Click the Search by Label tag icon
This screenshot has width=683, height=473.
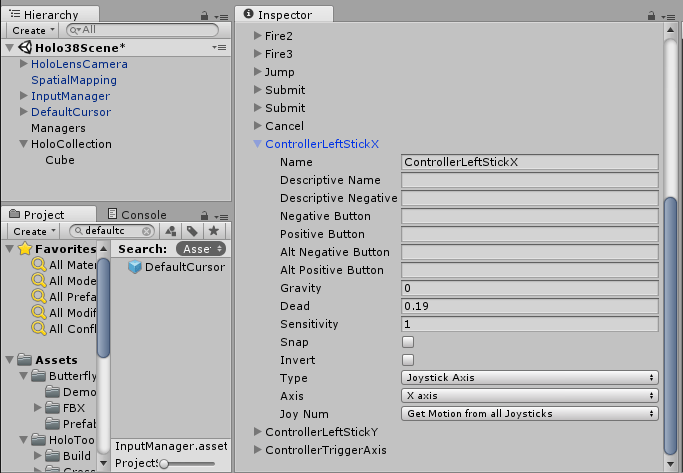pyautogui.click(x=192, y=231)
